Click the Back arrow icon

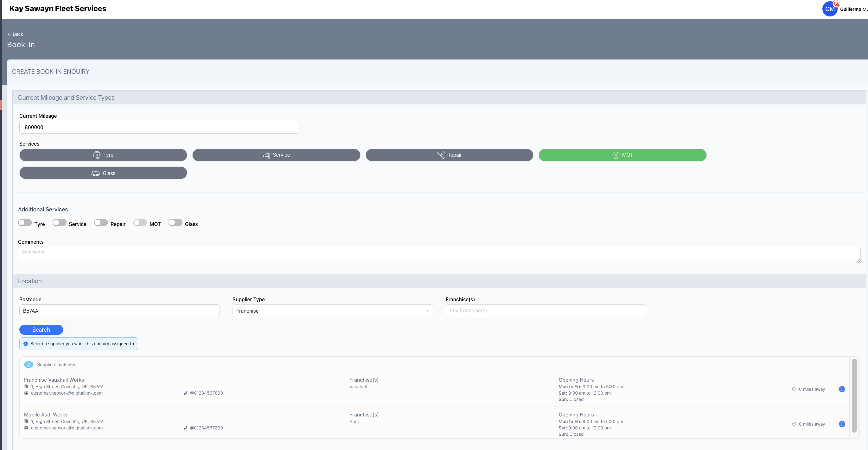[x=10, y=34]
